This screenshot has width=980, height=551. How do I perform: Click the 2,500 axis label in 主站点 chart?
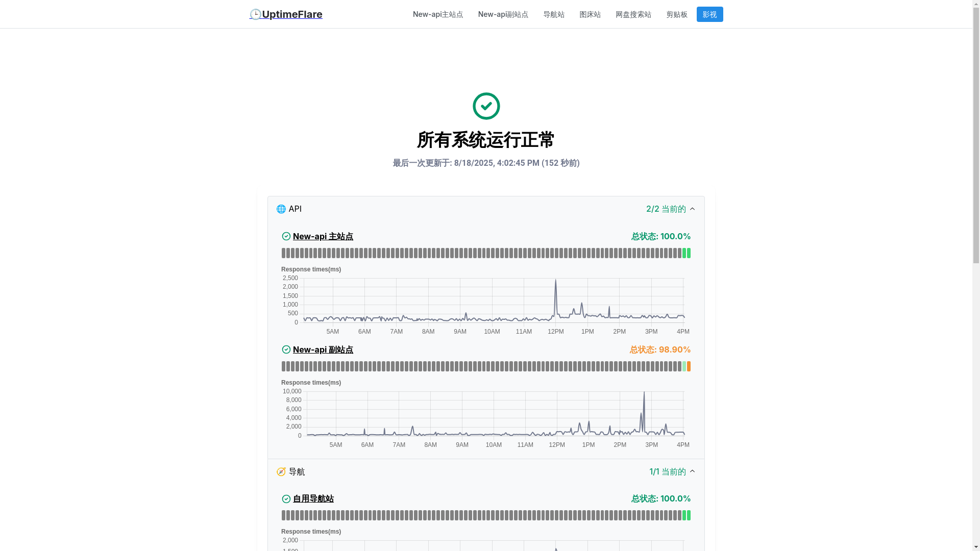(x=290, y=278)
